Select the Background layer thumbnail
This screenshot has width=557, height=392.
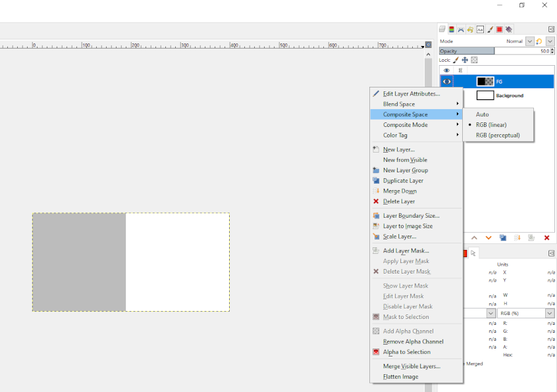(x=485, y=95)
